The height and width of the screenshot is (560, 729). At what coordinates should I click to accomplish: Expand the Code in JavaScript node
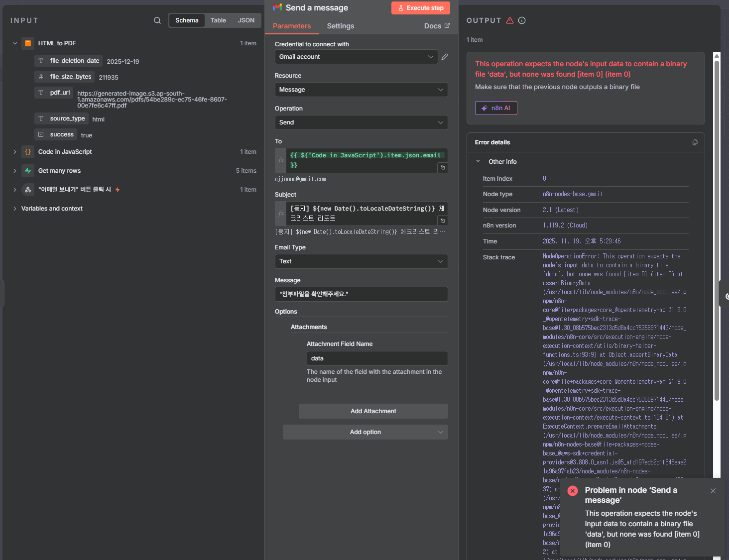tap(15, 152)
